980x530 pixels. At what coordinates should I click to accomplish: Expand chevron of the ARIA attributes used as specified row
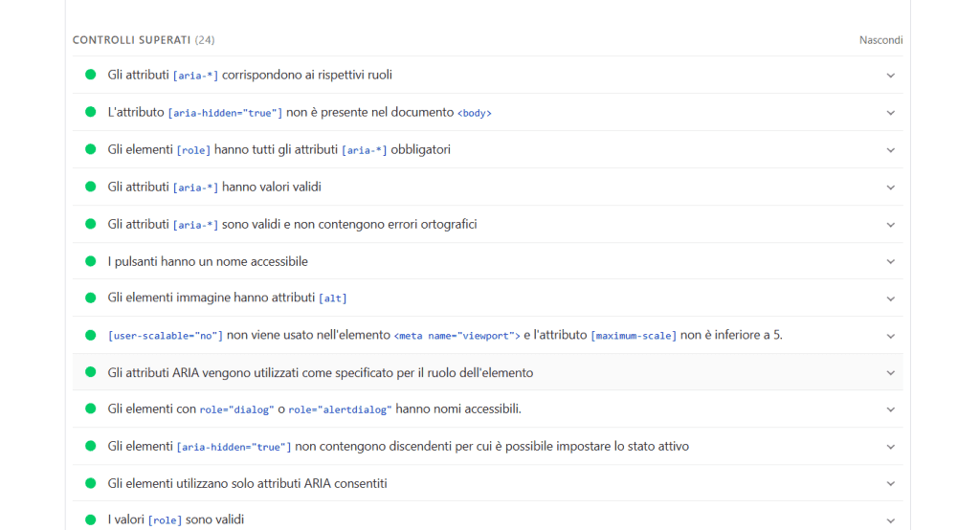(891, 372)
